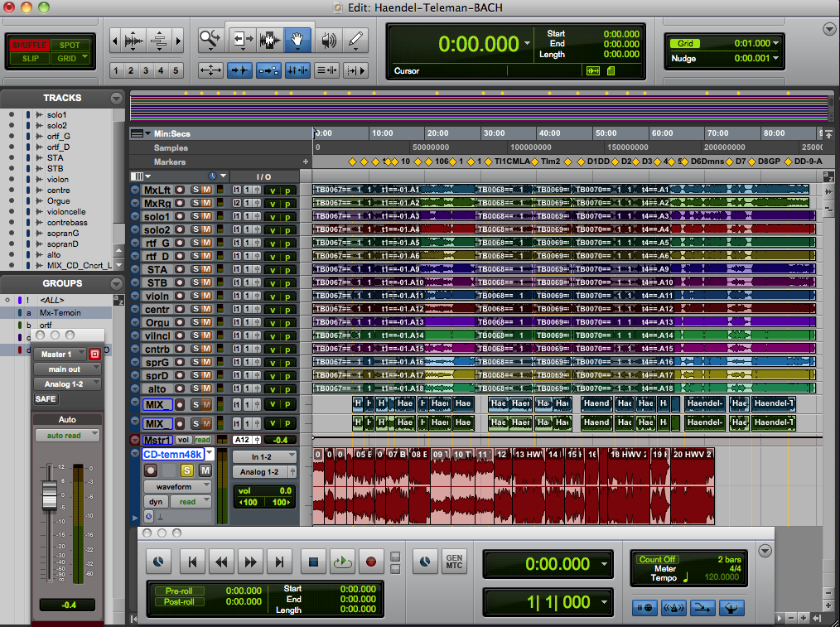Viewport: 840px width, 627px height.
Task: Solo the CD-temn48k track
Action: (187, 470)
